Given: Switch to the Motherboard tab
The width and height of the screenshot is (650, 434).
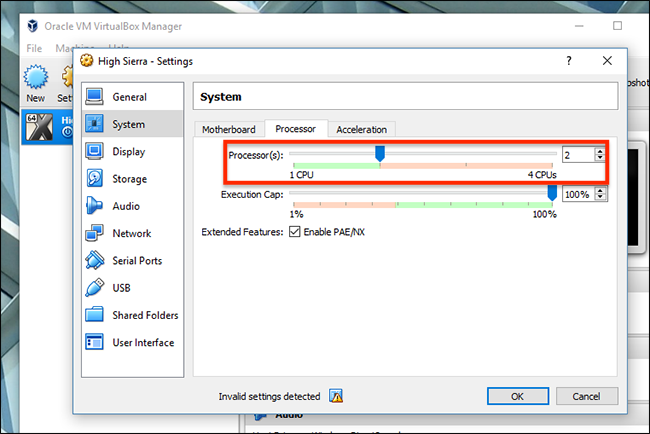Looking at the screenshot, I should pyautogui.click(x=229, y=129).
